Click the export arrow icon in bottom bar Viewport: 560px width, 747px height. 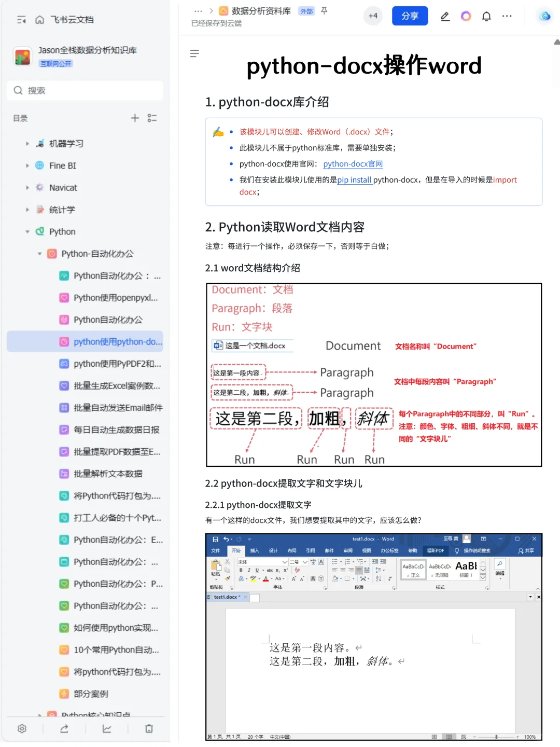64,728
